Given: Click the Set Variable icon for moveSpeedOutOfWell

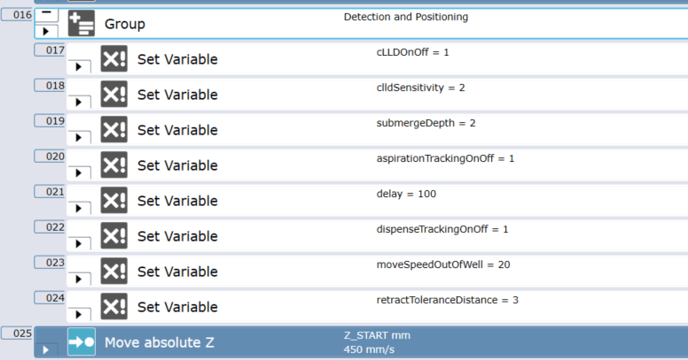Looking at the screenshot, I should (x=114, y=271).
